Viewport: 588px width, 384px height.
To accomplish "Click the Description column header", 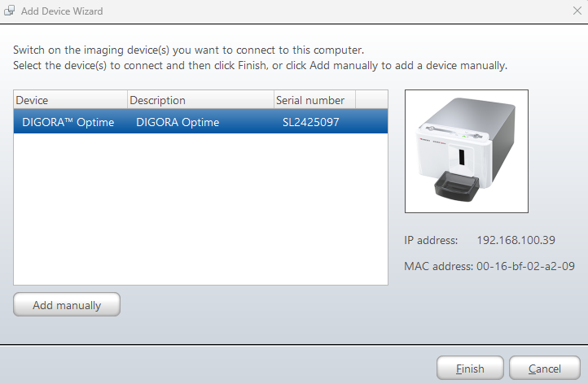I will pyautogui.click(x=200, y=100).
